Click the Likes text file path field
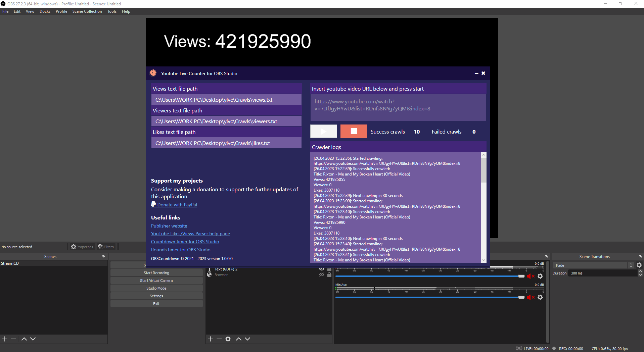 226,143
